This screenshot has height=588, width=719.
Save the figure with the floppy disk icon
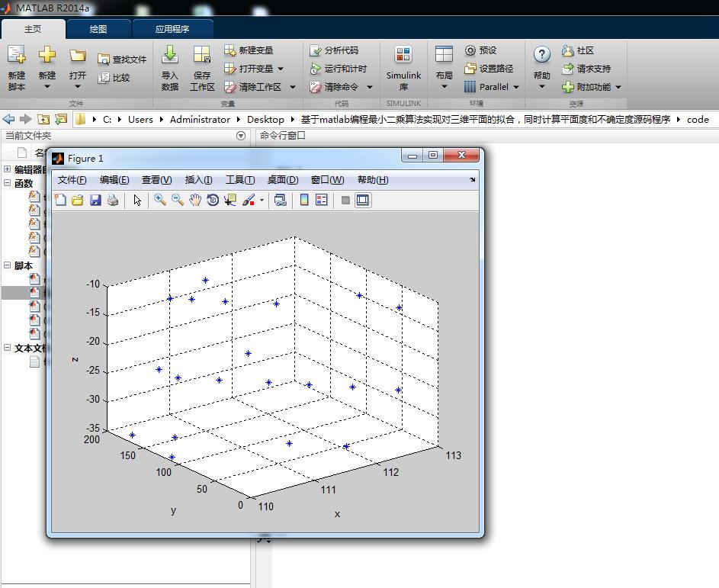pyautogui.click(x=95, y=200)
